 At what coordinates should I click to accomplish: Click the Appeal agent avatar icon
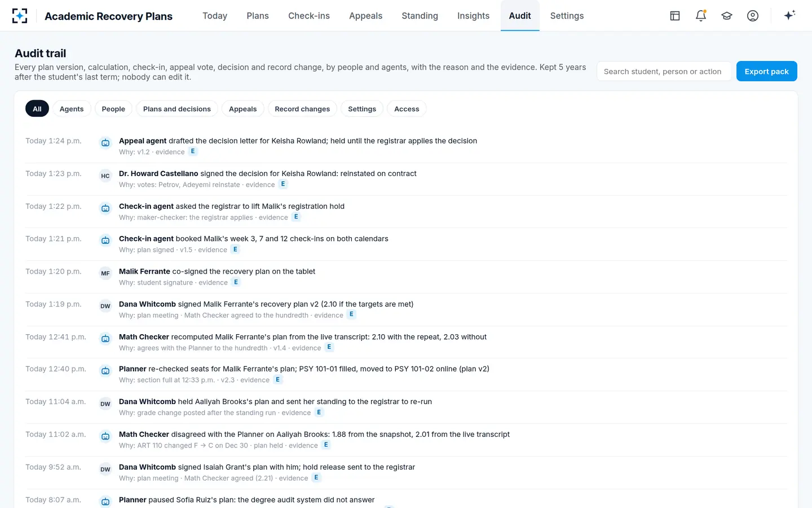pyautogui.click(x=105, y=143)
